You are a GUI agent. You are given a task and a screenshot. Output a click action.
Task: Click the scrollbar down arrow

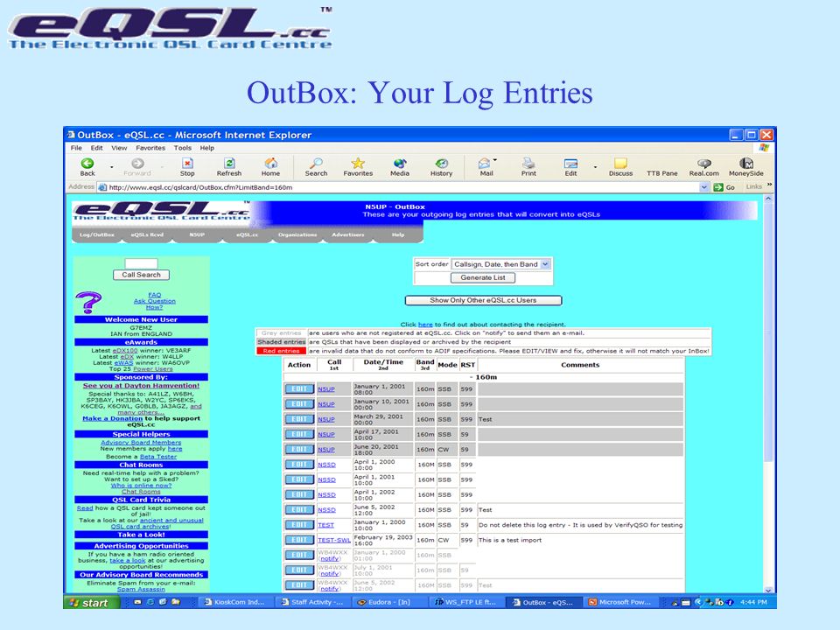[768, 590]
